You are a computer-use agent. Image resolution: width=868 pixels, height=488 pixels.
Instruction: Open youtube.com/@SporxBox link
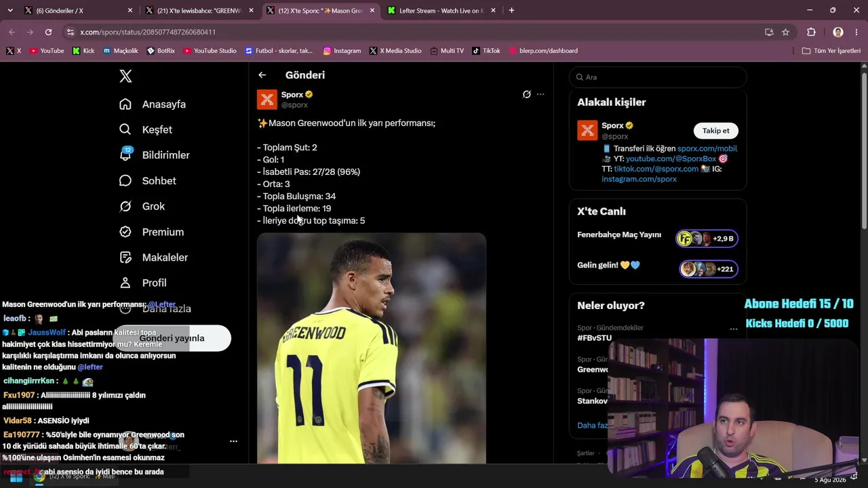[671, 159]
